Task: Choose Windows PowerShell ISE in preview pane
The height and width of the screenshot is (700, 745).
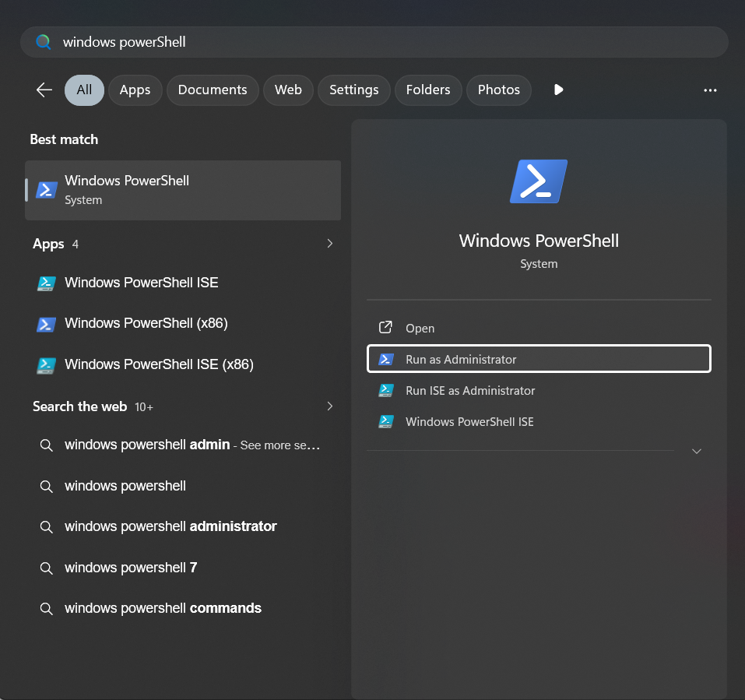Action: pyautogui.click(x=539, y=421)
